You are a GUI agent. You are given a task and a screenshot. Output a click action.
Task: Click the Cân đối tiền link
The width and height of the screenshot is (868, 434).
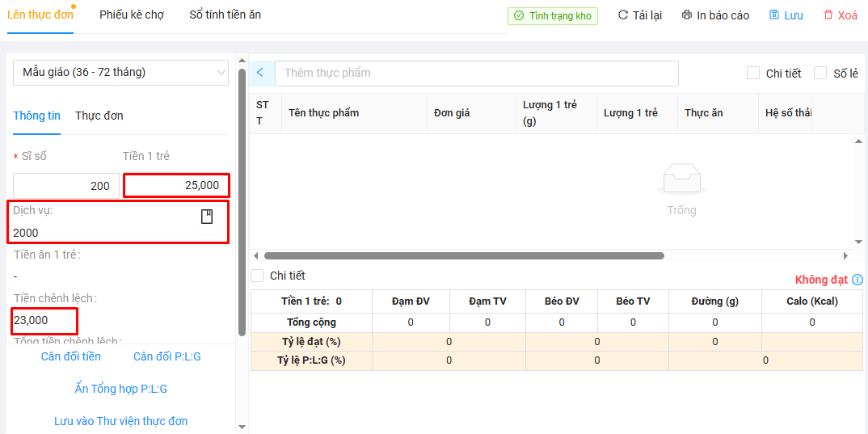click(71, 356)
